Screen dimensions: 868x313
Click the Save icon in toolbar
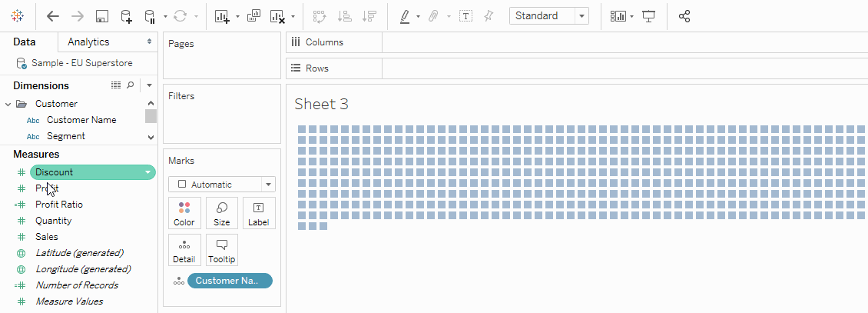click(101, 16)
